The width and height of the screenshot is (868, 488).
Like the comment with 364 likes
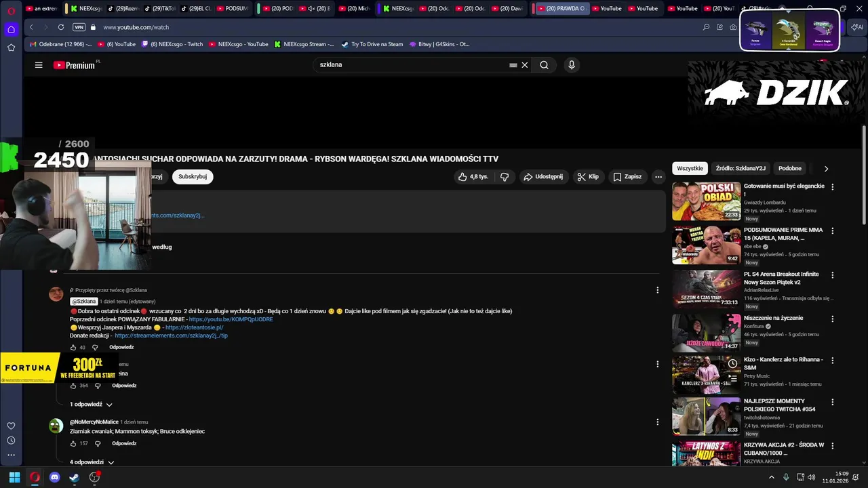(73, 386)
